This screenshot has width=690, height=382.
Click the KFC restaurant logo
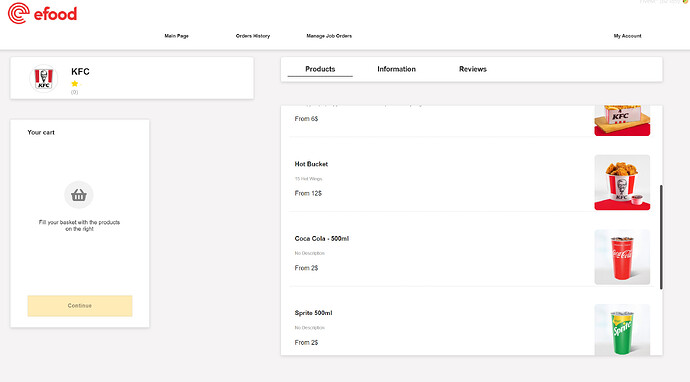point(44,79)
